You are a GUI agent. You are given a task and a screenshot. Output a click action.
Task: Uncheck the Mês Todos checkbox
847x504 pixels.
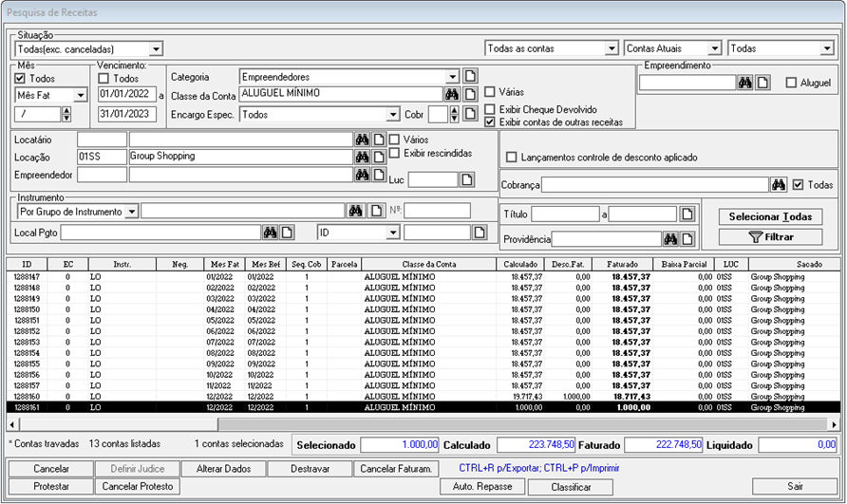point(20,79)
